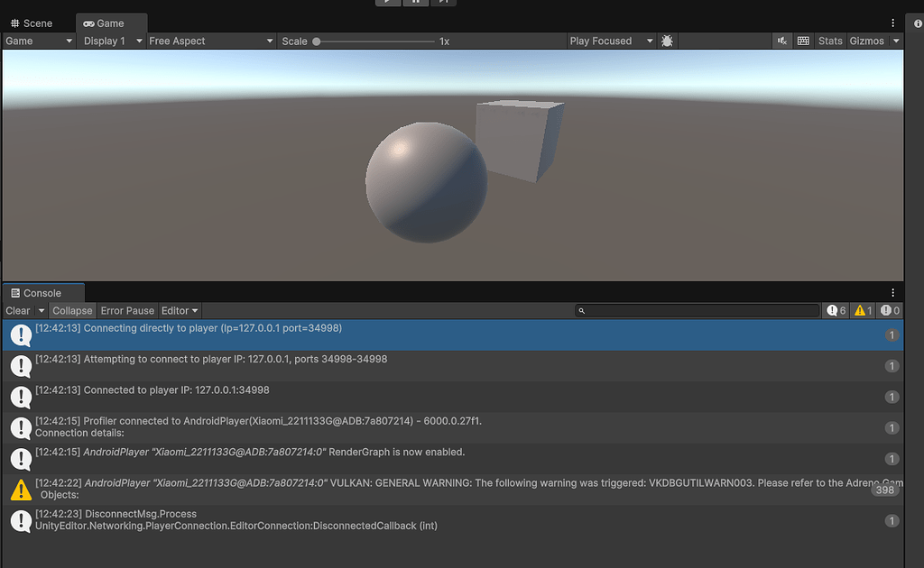
Task: Expand the Gizmos dropdown
Action: point(894,41)
